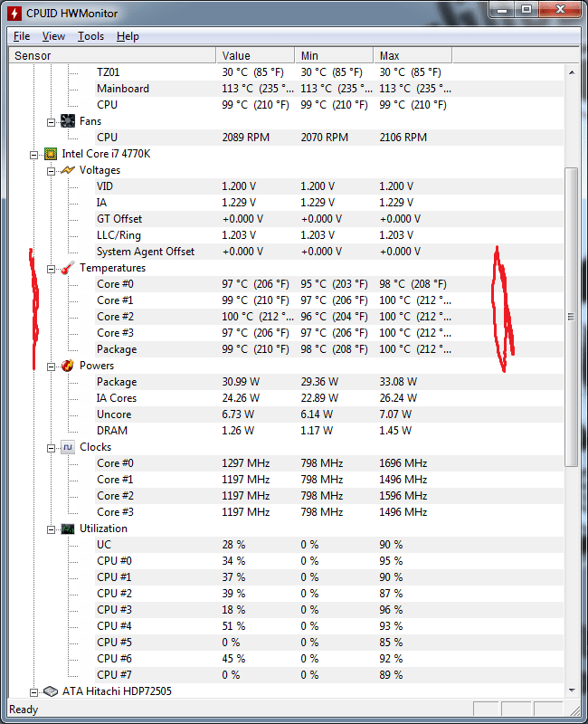Viewport: 588px width, 724px height.
Task: Open the View menu
Action: (53, 36)
